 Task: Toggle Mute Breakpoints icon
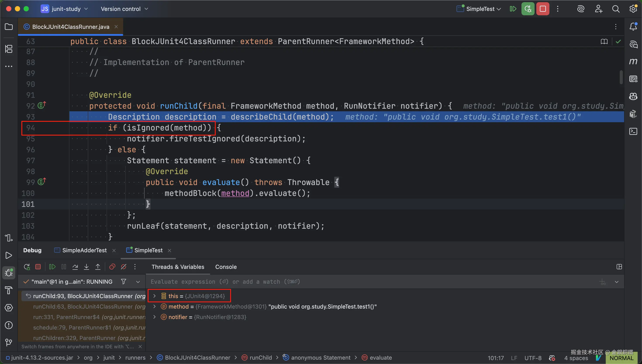point(124,267)
